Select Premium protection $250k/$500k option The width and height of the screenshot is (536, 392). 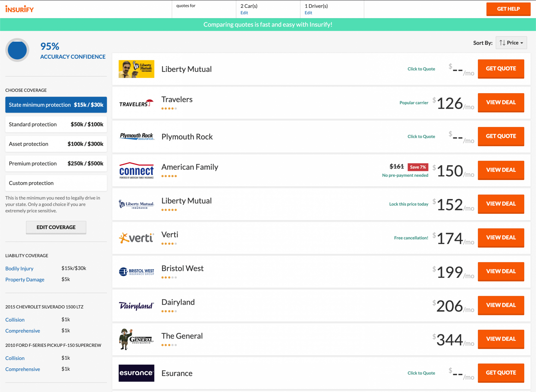pos(56,163)
